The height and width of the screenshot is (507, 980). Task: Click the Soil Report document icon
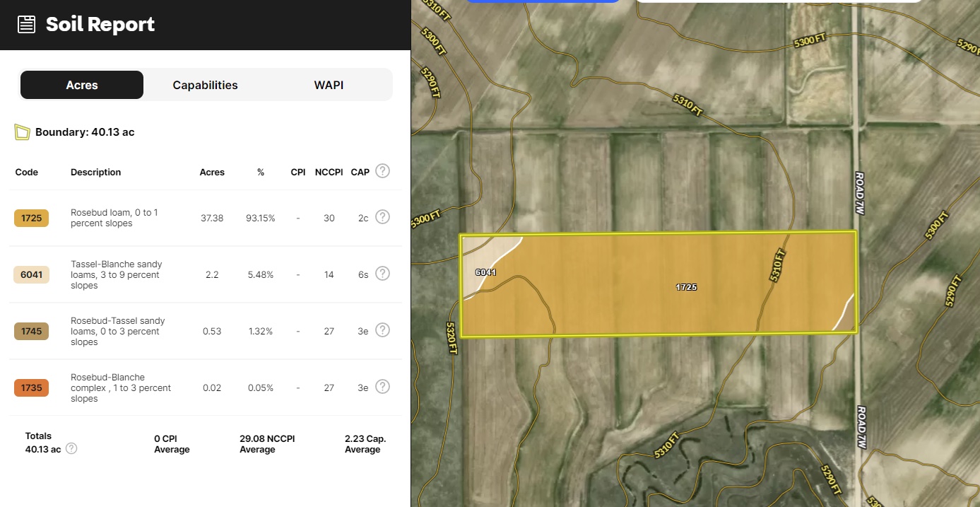26,25
